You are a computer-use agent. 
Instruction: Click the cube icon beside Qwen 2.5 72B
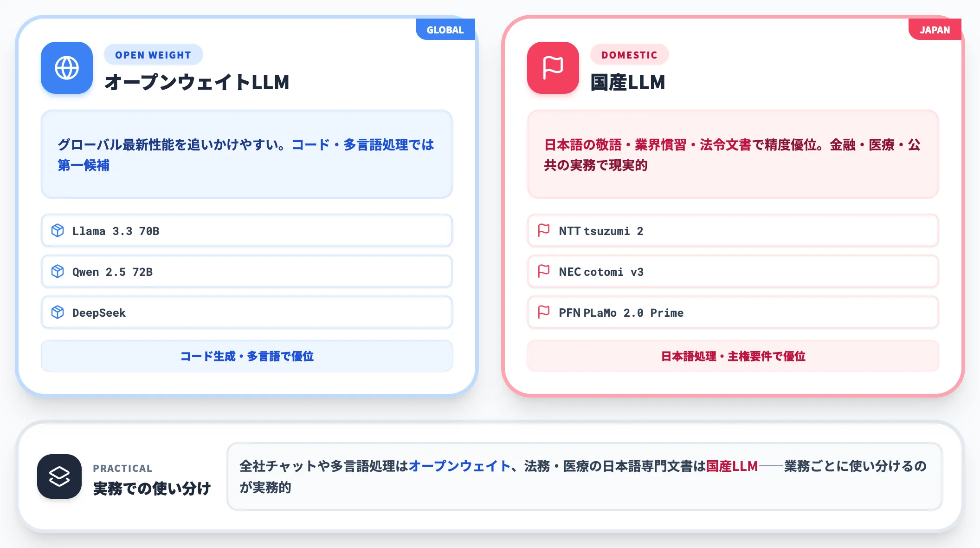tap(58, 271)
